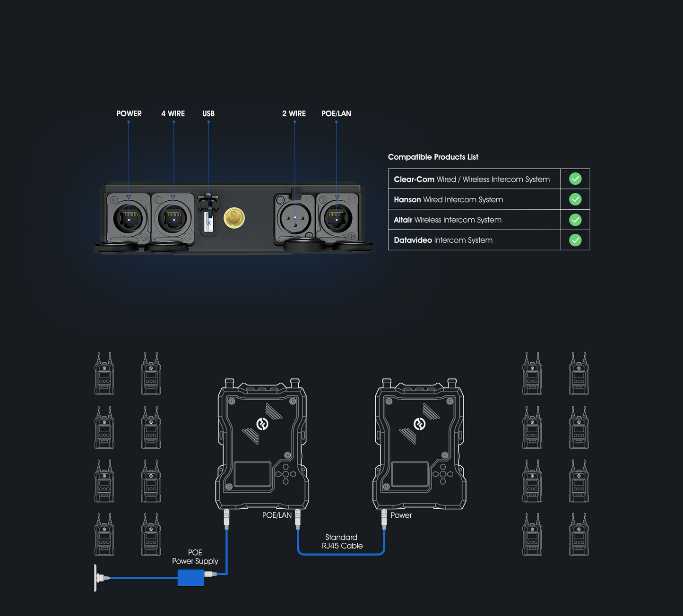This screenshot has height=616, width=683.
Task: Click the 2 WIRE label above the ports
Action: [294, 113]
